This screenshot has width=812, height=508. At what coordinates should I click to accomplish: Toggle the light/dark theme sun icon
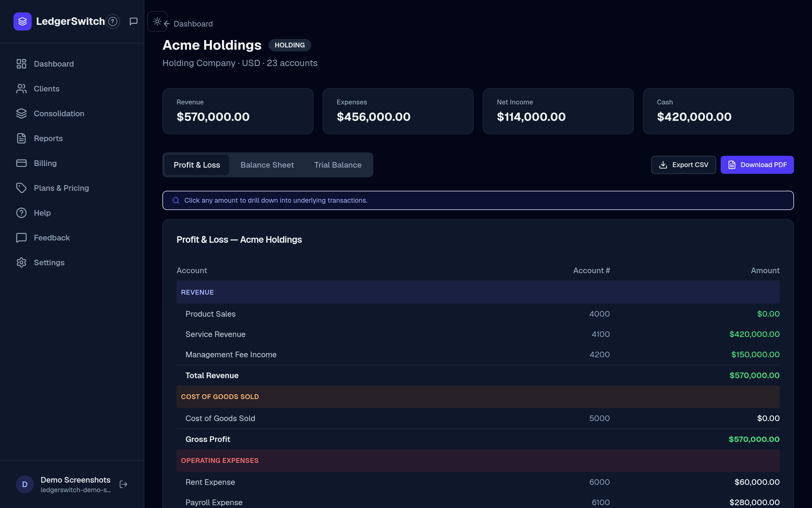pyautogui.click(x=157, y=21)
